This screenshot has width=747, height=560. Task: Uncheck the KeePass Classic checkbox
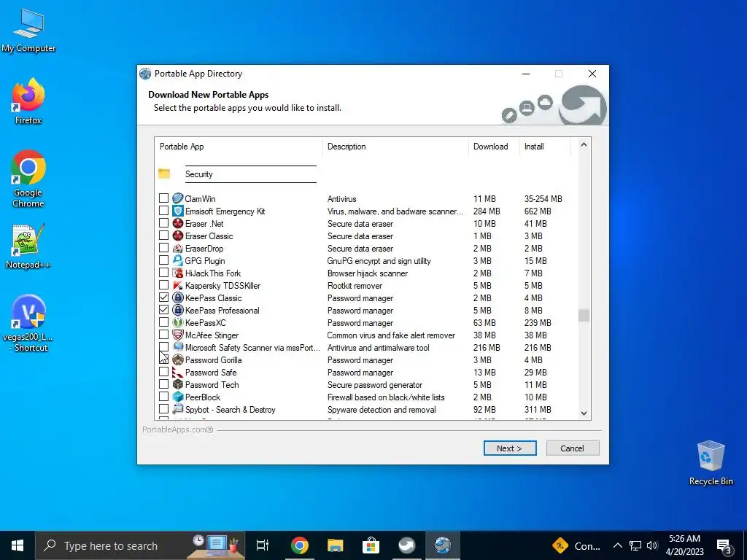tap(163, 297)
